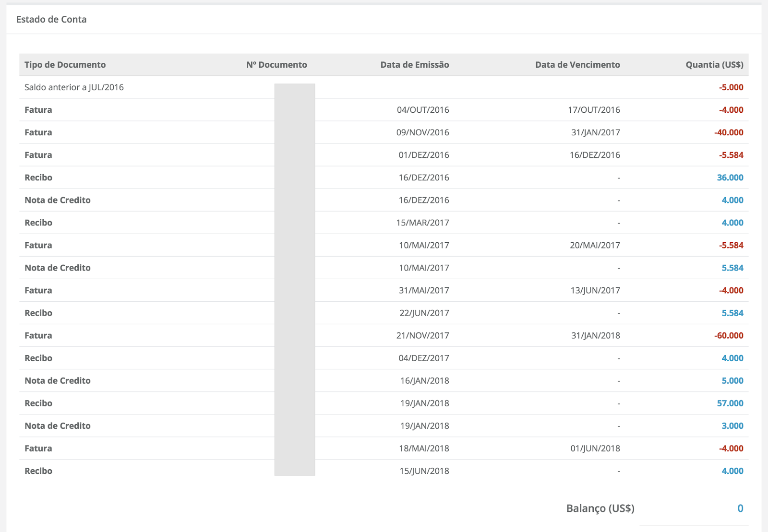The width and height of the screenshot is (768, 532).
Task: Click the -60.000 invoice amount
Action: point(729,335)
